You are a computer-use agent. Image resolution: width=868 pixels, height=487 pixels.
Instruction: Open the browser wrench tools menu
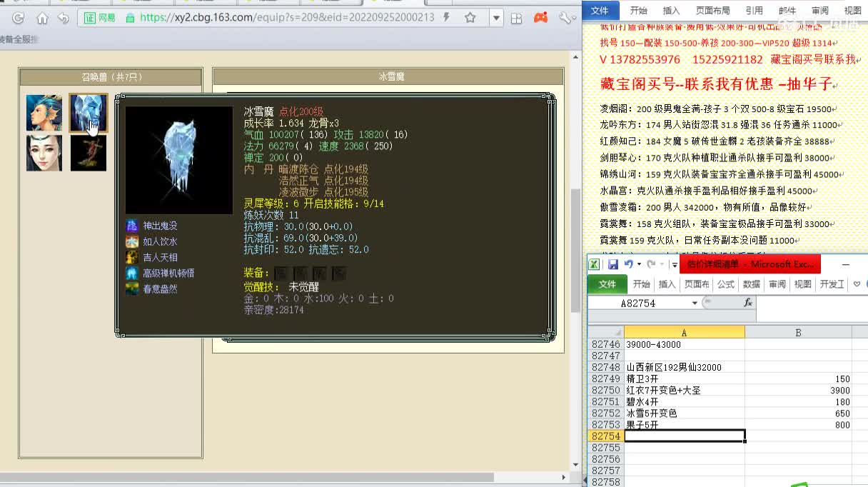(565, 17)
